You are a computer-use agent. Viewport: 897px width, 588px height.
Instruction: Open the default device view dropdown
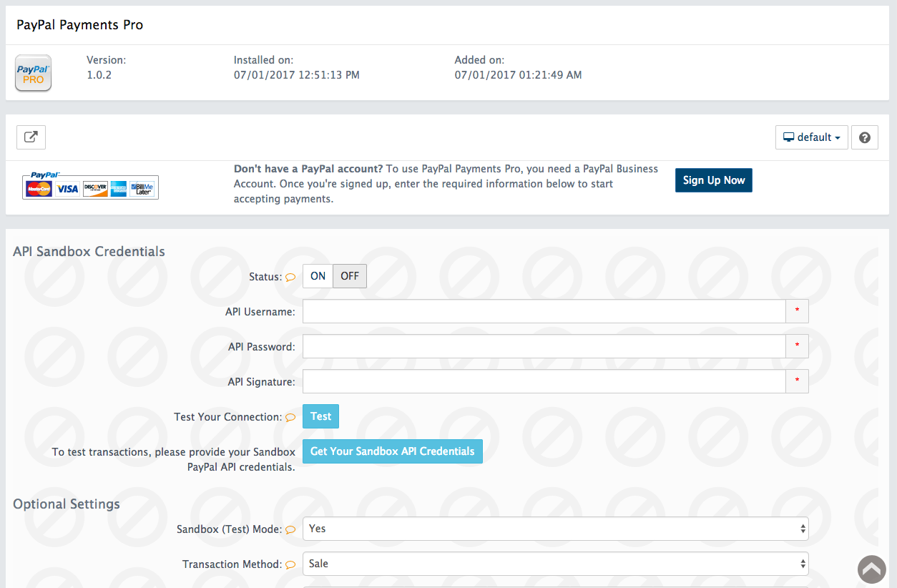(x=811, y=137)
